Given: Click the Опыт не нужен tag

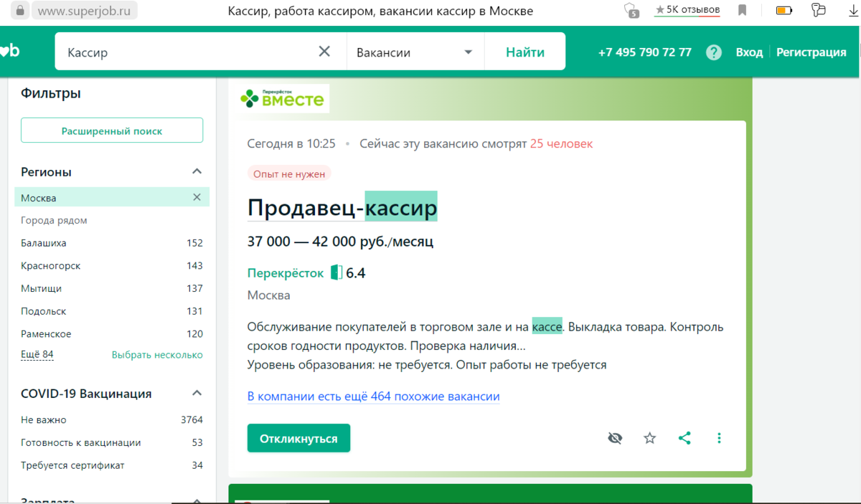Looking at the screenshot, I should coord(289,173).
